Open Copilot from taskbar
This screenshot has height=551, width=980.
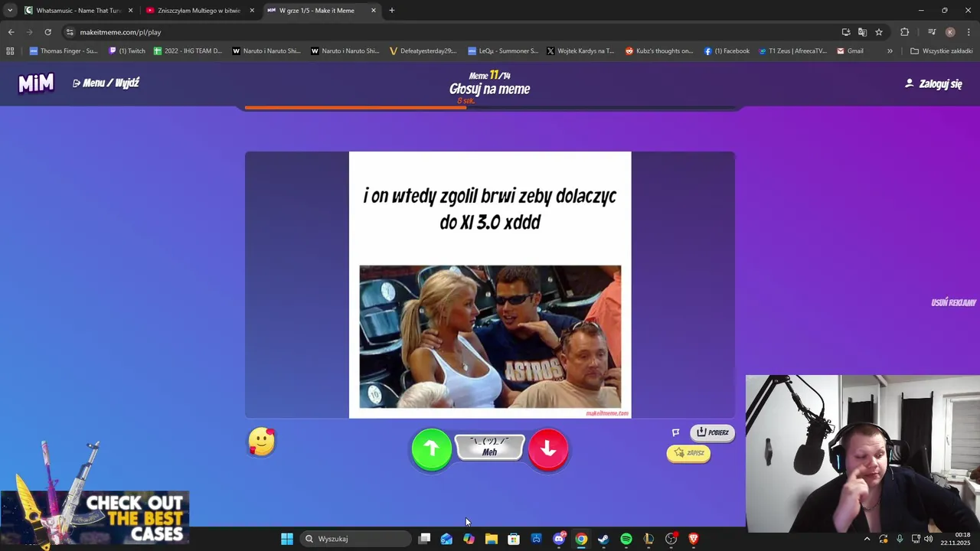[469, 539]
